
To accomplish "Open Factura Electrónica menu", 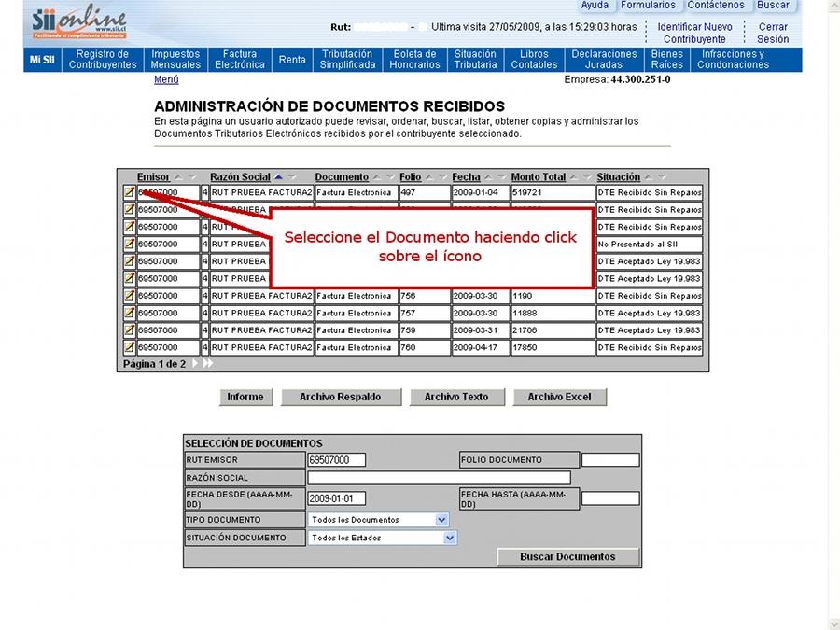I will click(x=240, y=60).
